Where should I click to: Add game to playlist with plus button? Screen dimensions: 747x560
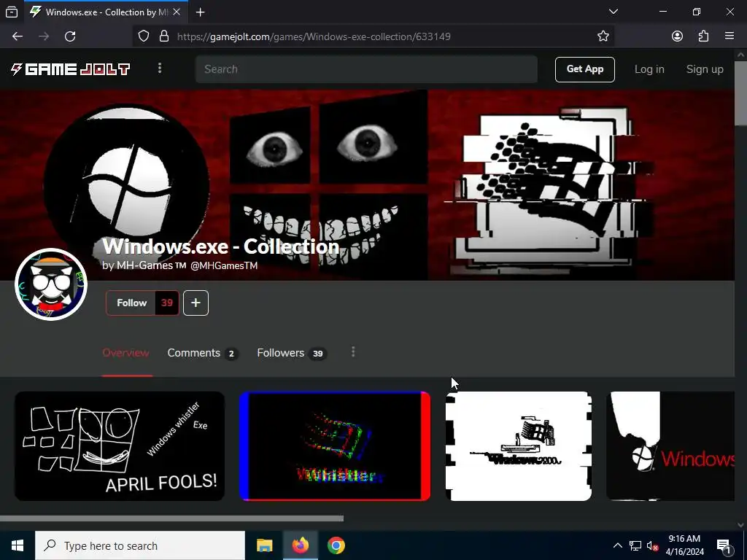coord(196,303)
